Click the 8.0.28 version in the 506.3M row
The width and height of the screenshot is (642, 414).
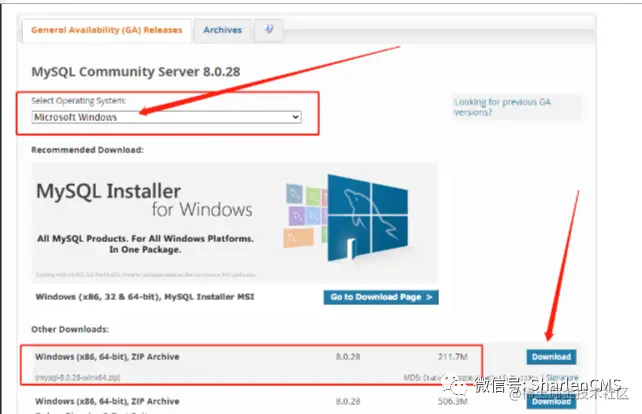[x=348, y=401]
